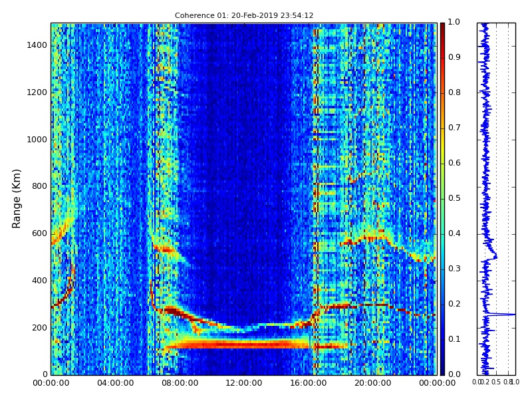Click the colorbar 0.6 tick label
The image size is (532, 399).
click(454, 163)
